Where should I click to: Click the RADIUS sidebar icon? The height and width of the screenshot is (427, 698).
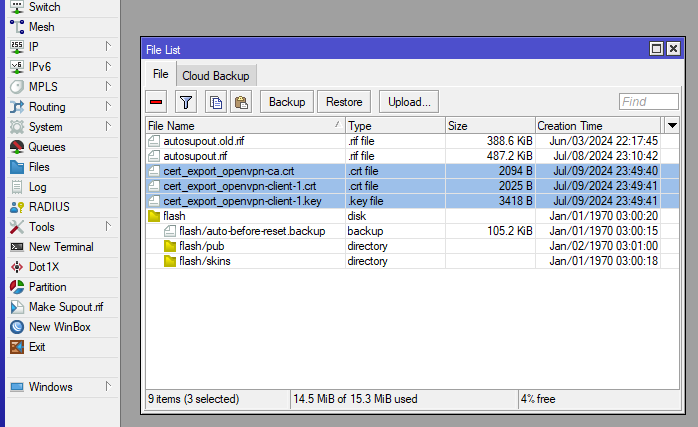[x=17, y=207]
